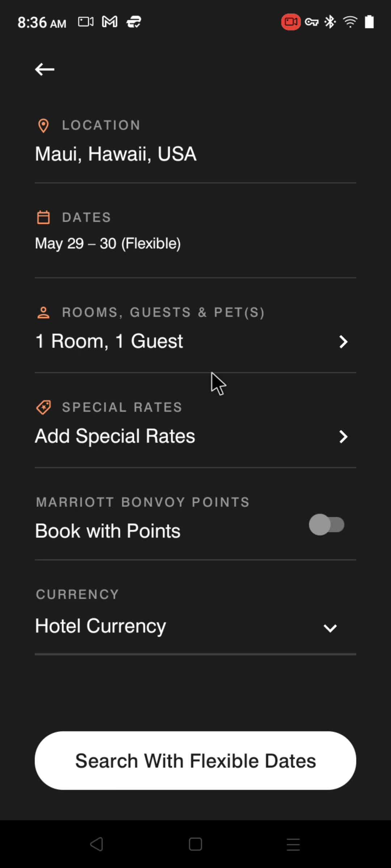Open Add Special Rates chevron

pos(343,437)
